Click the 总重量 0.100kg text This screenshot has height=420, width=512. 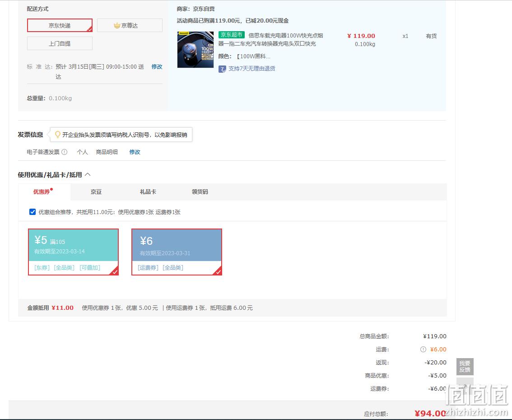[x=49, y=98]
